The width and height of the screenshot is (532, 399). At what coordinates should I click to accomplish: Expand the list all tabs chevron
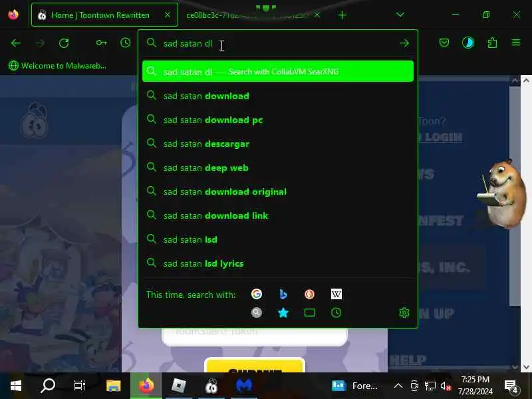click(x=400, y=15)
